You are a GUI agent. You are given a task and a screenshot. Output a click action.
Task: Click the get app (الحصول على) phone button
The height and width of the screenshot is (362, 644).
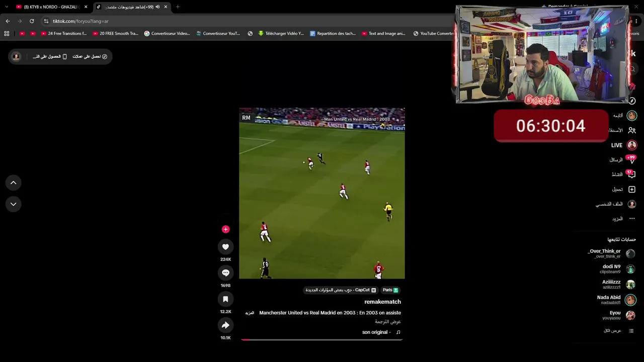coord(50,57)
